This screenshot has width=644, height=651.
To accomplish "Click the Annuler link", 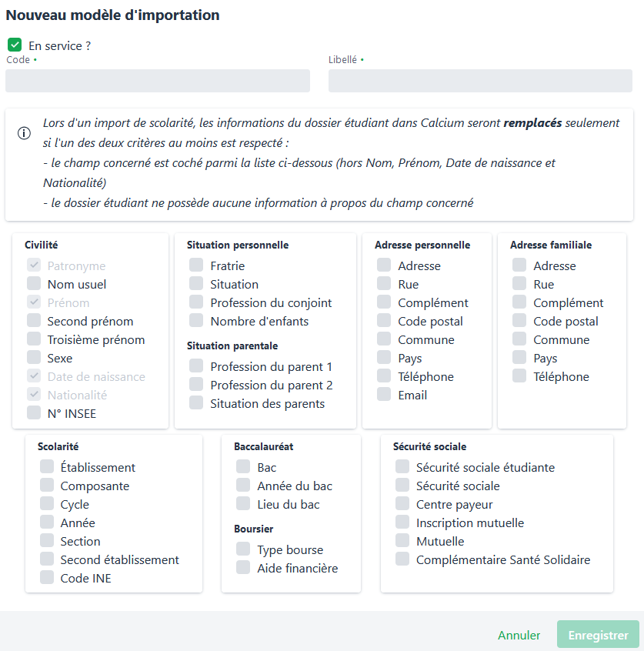I will [x=519, y=636].
